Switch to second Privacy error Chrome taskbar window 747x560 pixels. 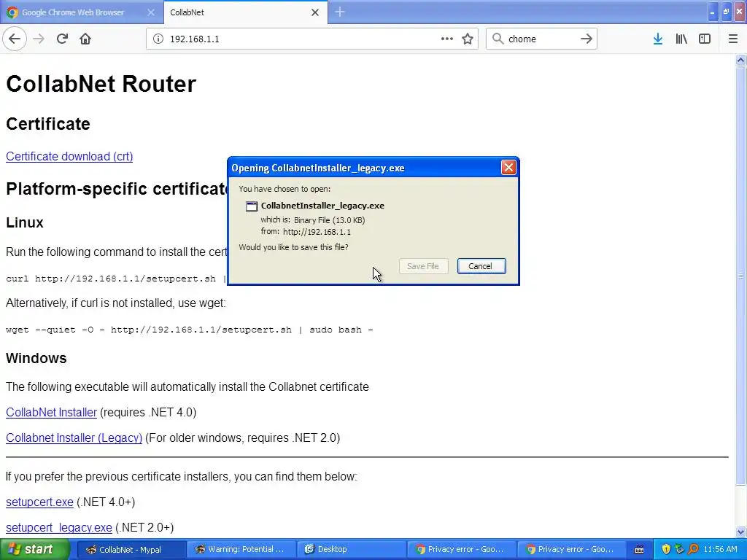(x=572, y=550)
